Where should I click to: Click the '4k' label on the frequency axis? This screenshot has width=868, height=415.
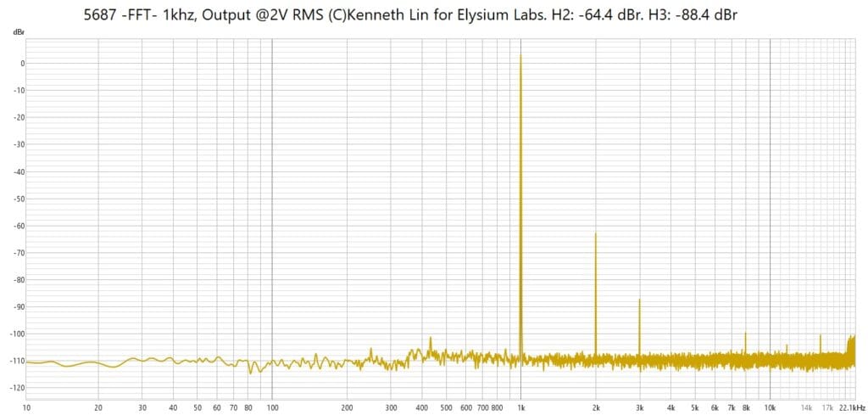(671, 408)
